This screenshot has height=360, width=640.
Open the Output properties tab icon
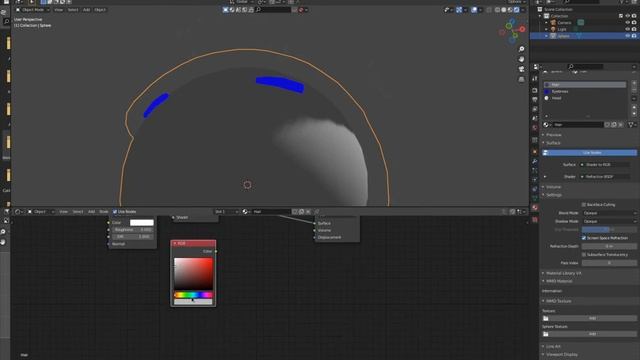[x=535, y=100]
